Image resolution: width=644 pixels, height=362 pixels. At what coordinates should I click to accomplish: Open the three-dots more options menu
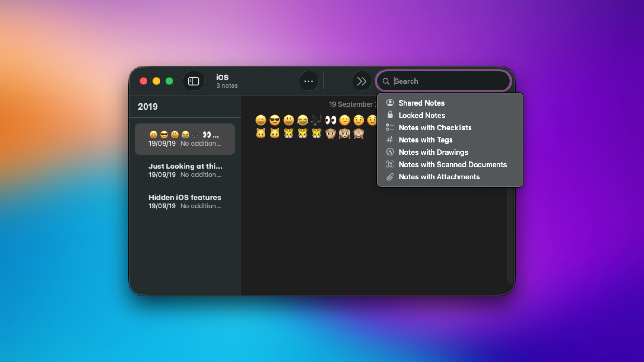(x=308, y=81)
